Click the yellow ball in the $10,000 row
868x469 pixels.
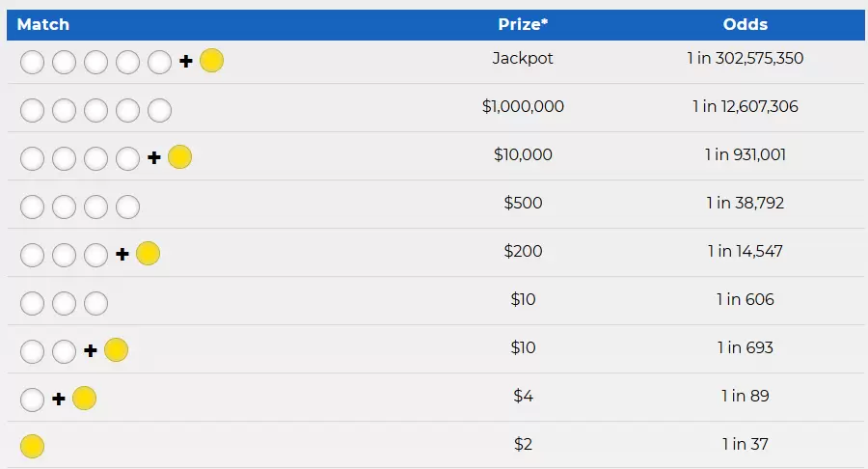179,157
